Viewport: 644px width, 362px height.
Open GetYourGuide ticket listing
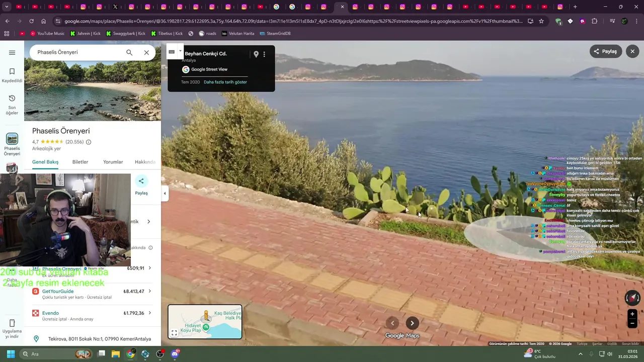[93, 294]
